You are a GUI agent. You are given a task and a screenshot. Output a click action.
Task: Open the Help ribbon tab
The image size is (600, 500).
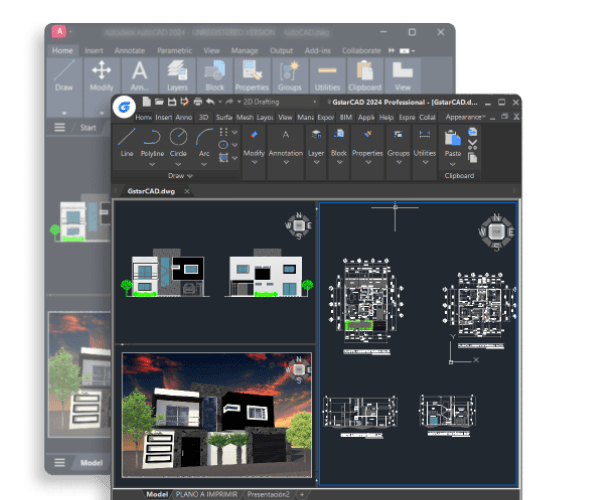pos(386,117)
